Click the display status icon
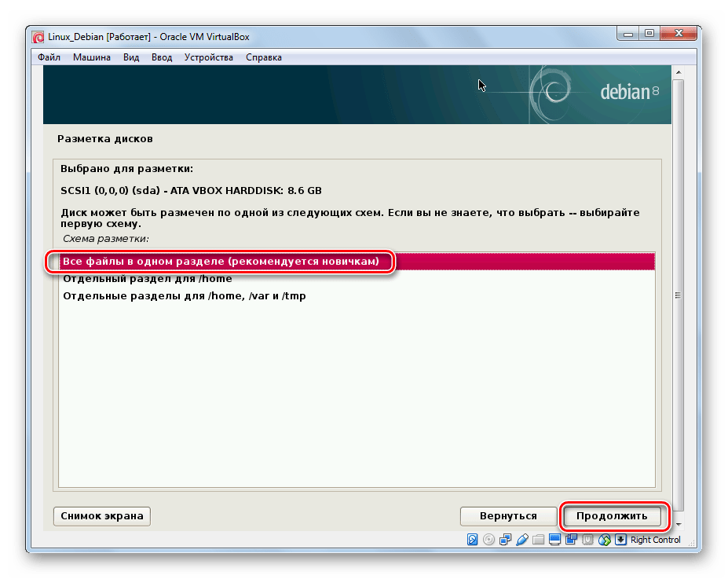This screenshot has height=579, width=728. point(554,540)
